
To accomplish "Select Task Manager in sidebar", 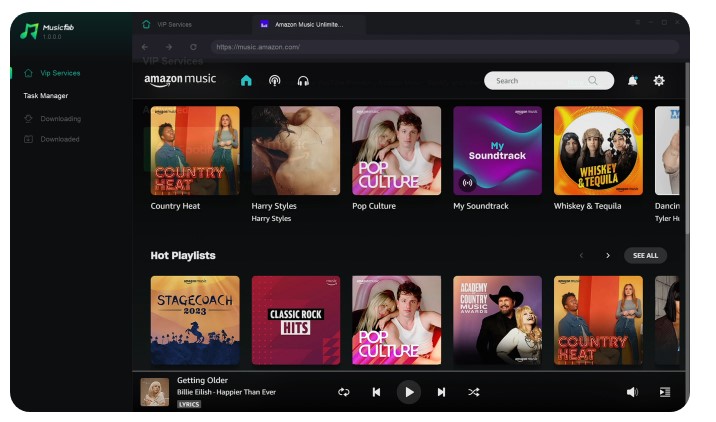I will (x=46, y=95).
